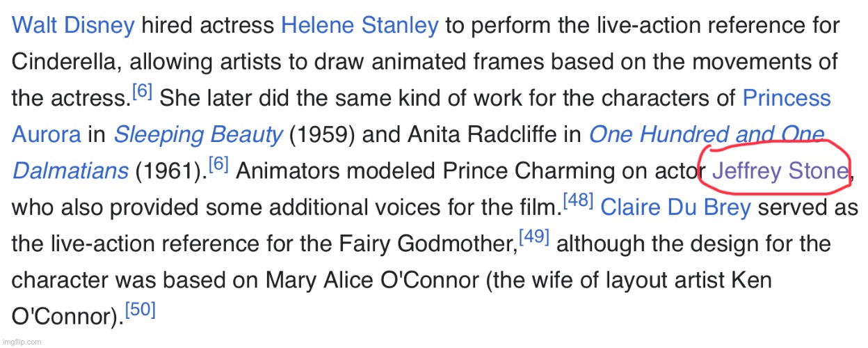The image size is (868, 348).
Task: Open footnote [49] after Fairy Godmother
Action: tap(534, 237)
